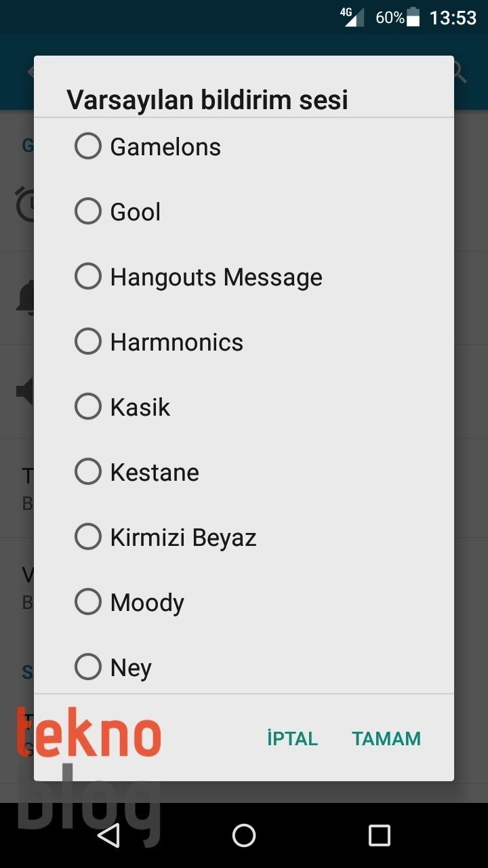
Task: Select the Hangouts Message radio button
Action: click(88, 277)
